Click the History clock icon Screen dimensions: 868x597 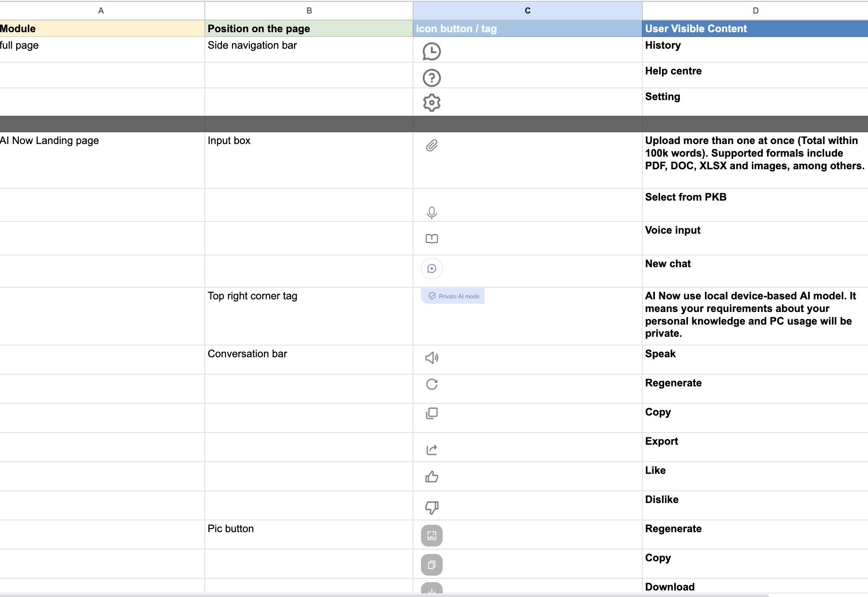coord(431,51)
